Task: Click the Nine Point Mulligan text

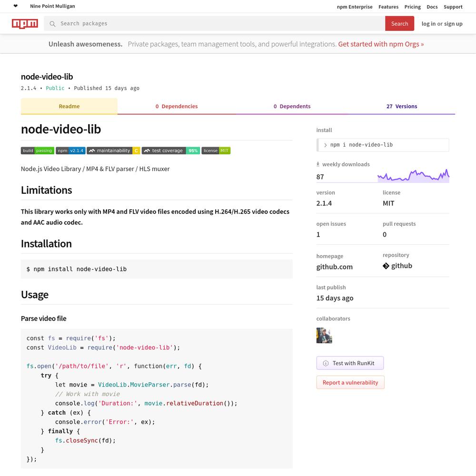Action: coord(52,6)
